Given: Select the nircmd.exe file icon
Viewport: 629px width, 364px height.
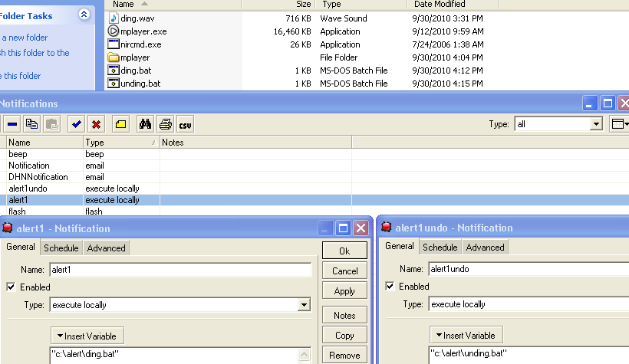Looking at the screenshot, I should coord(114,44).
